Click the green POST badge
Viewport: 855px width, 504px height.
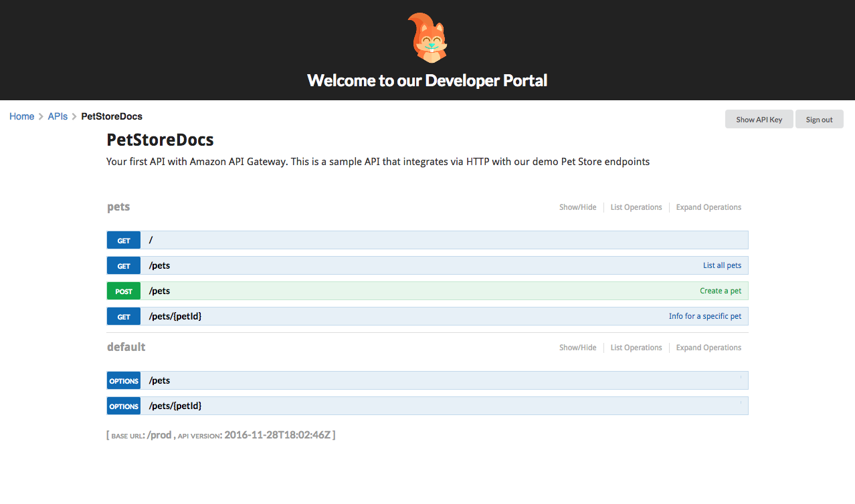click(x=124, y=291)
